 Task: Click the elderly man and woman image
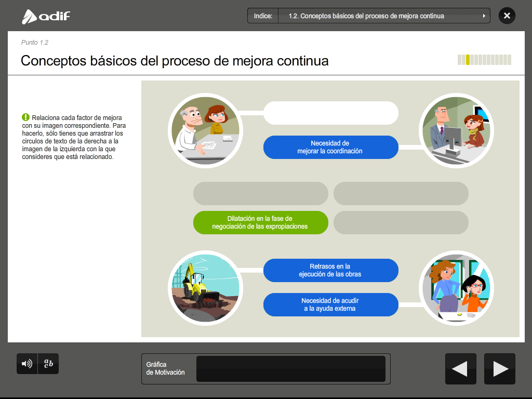tap(204, 130)
